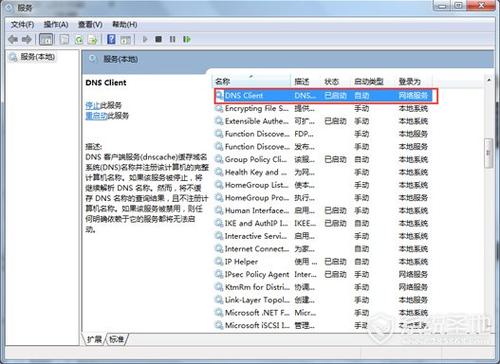The width and height of the screenshot is (500, 364).
Task: Click the vertical scrollbar thumb of services list
Action: (x=489, y=153)
